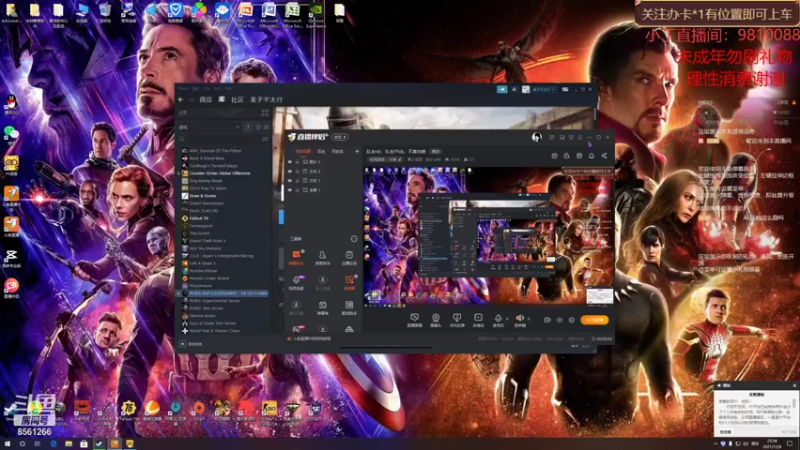Switch Steam library to grid view icon
Screen dimensions: 800x450
pos(265,112)
